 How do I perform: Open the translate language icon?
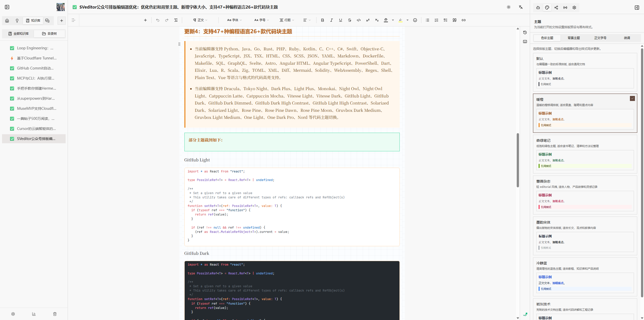coord(521,7)
